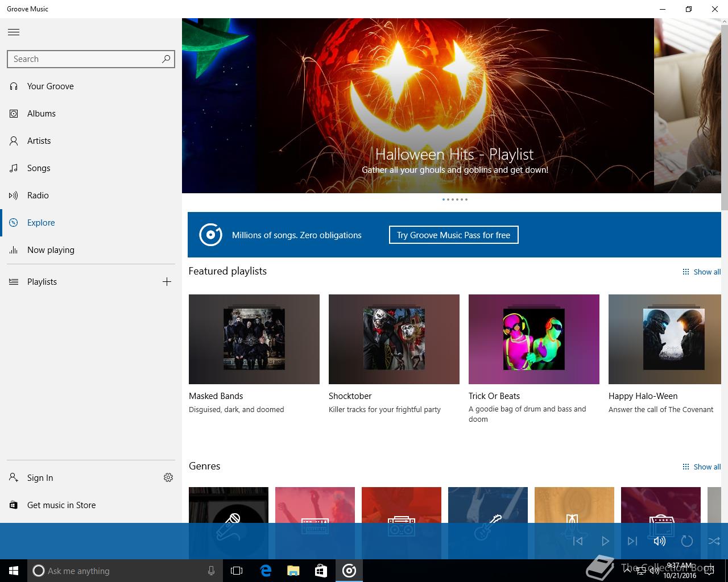Image resolution: width=728 pixels, height=582 pixels.
Task: Click the Songs music note icon
Action: point(14,168)
